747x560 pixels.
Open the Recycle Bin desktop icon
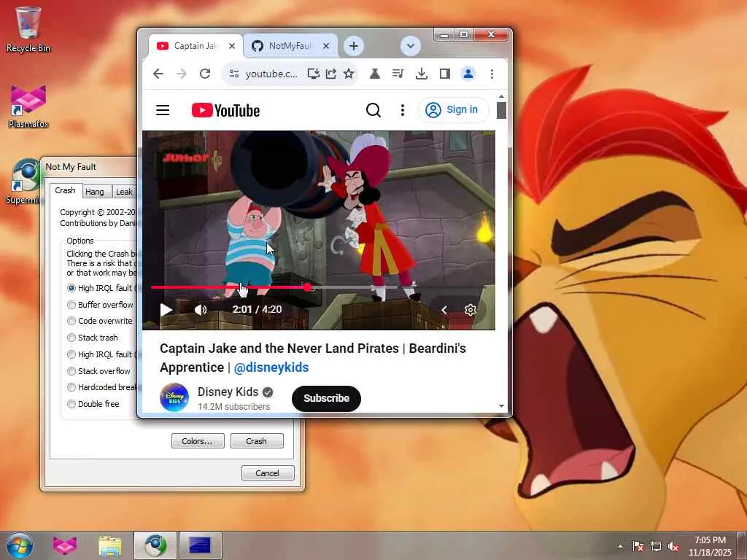click(28, 29)
